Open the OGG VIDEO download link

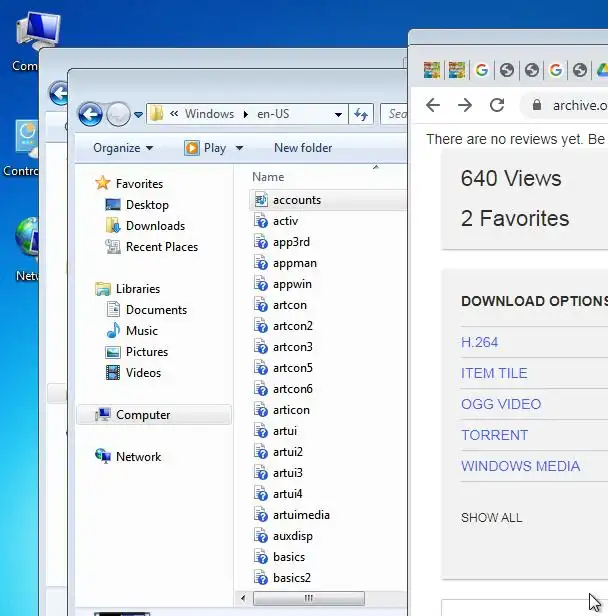pos(501,404)
